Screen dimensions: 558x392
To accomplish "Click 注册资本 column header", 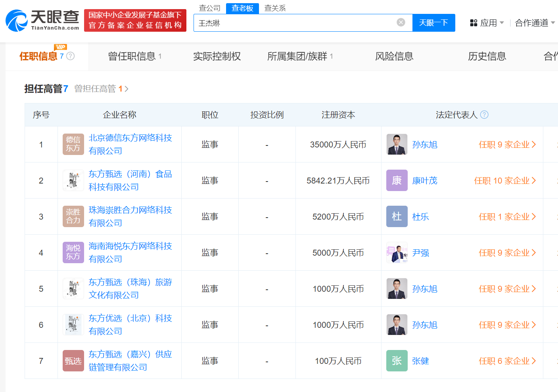I will (x=338, y=115).
